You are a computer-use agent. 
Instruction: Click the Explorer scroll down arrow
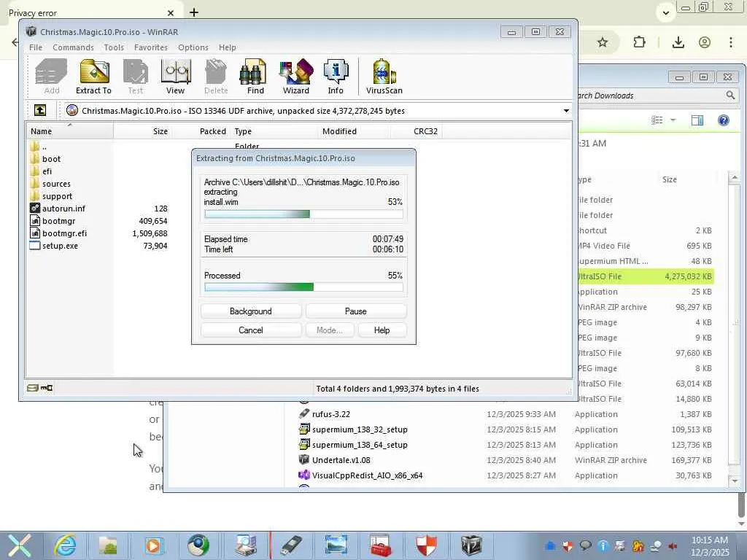pos(734,481)
